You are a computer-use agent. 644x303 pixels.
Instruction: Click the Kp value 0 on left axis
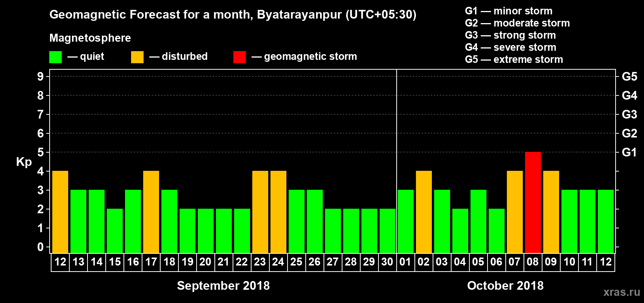coord(41,247)
